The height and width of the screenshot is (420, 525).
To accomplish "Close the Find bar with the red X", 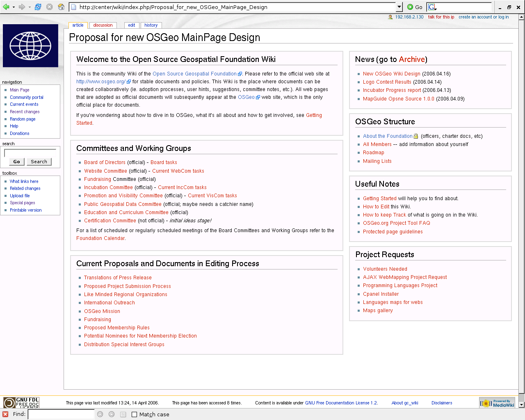I will (5, 414).
